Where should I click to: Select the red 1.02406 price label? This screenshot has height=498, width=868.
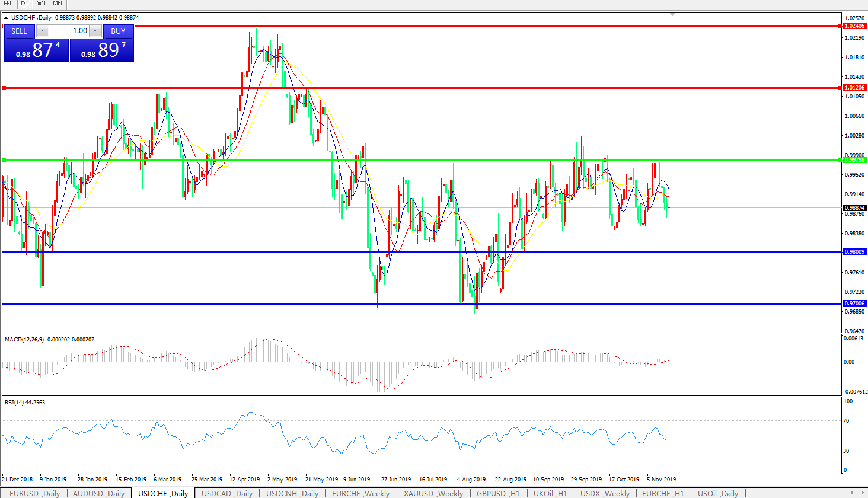[854, 26]
